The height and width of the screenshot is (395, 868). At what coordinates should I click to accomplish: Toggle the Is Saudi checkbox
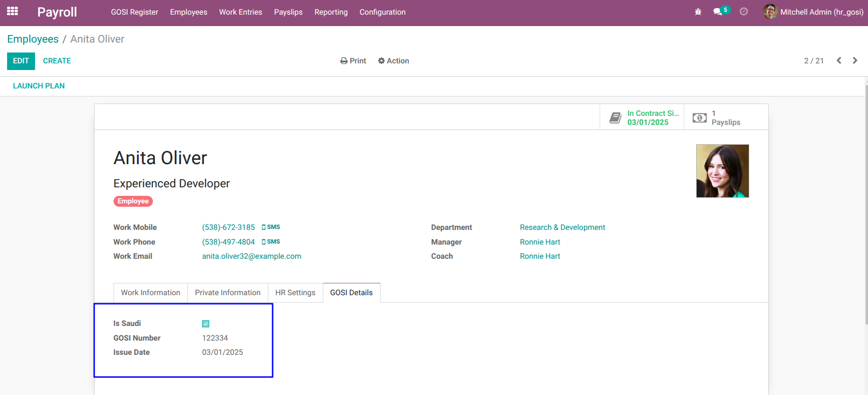pyautogui.click(x=205, y=324)
